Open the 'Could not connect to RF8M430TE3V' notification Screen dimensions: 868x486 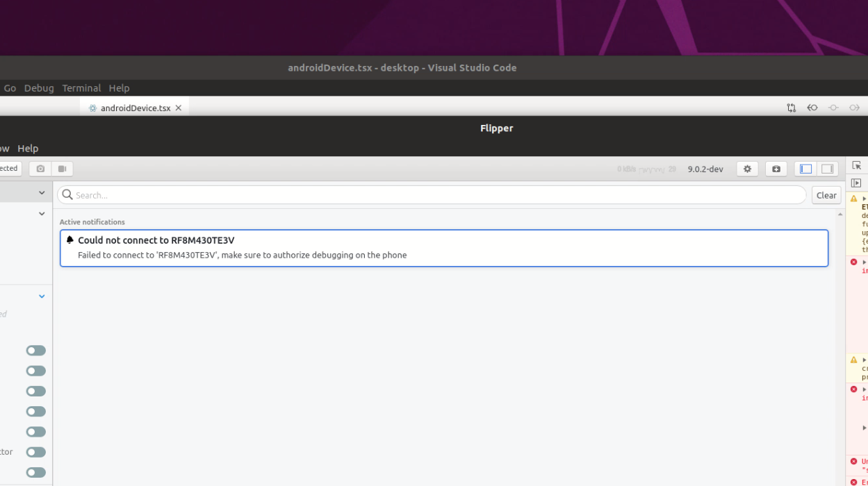tap(444, 248)
